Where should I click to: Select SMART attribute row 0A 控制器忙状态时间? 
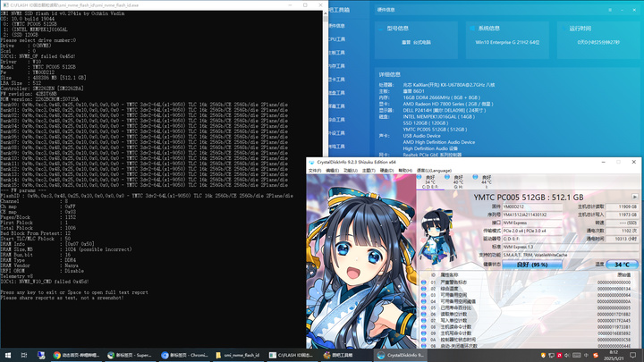(529, 340)
